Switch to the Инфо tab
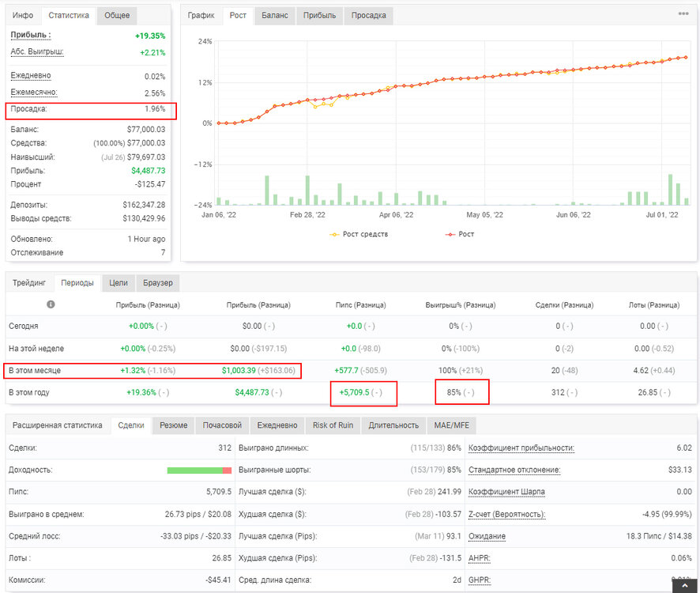Image resolution: width=700 pixels, height=593 pixels. (x=23, y=15)
